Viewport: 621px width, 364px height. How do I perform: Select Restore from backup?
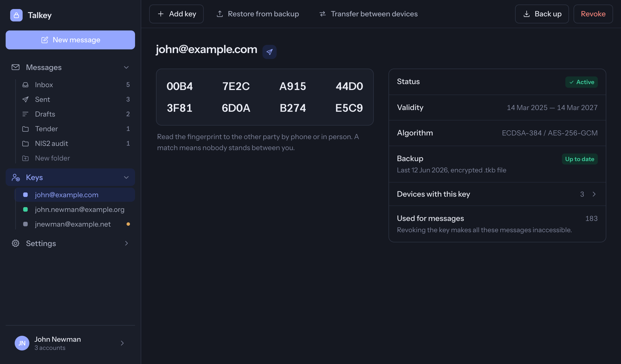point(258,14)
